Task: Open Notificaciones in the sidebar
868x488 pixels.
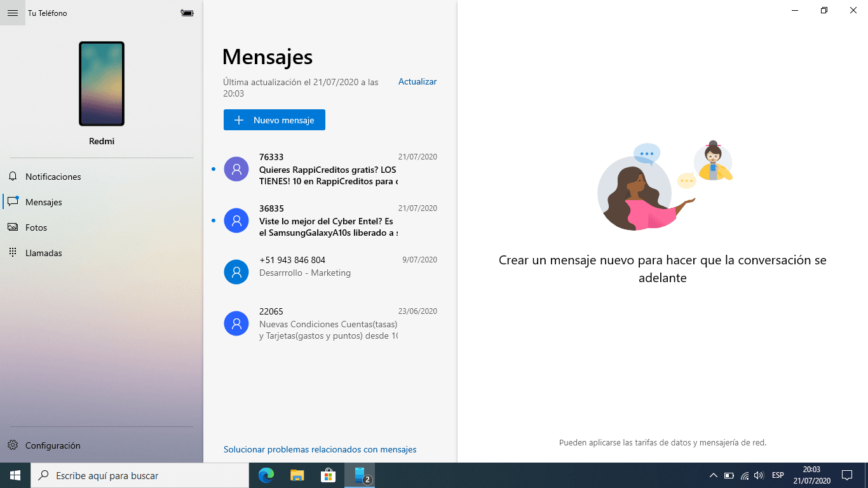Action: tap(53, 177)
